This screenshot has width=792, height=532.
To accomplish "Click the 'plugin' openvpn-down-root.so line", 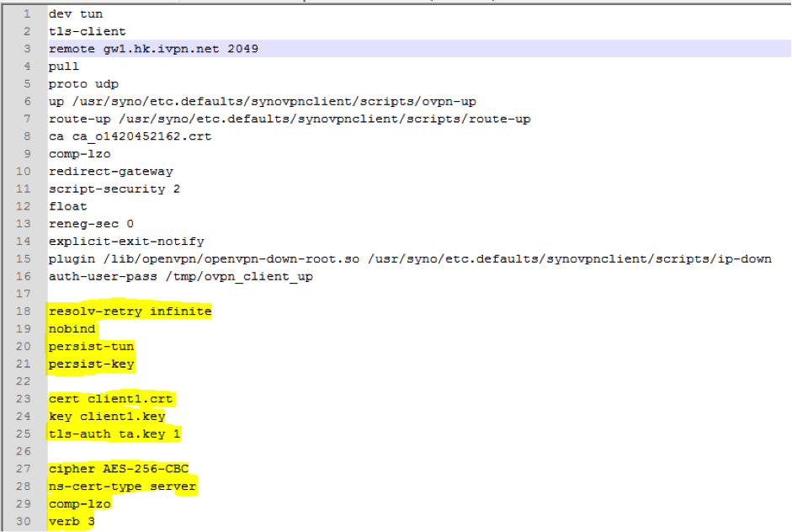I will coord(410,259).
